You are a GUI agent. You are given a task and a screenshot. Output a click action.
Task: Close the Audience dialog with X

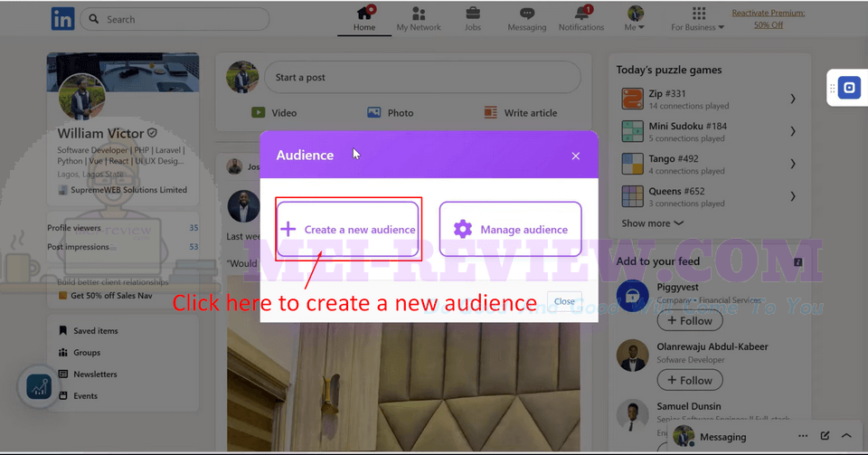pyautogui.click(x=576, y=156)
